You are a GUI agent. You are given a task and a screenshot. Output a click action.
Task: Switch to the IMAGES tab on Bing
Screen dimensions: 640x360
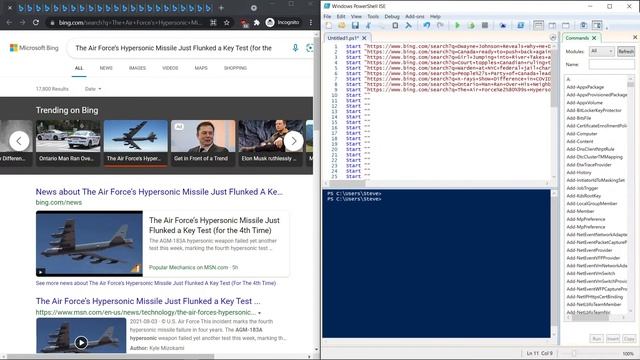point(137,68)
